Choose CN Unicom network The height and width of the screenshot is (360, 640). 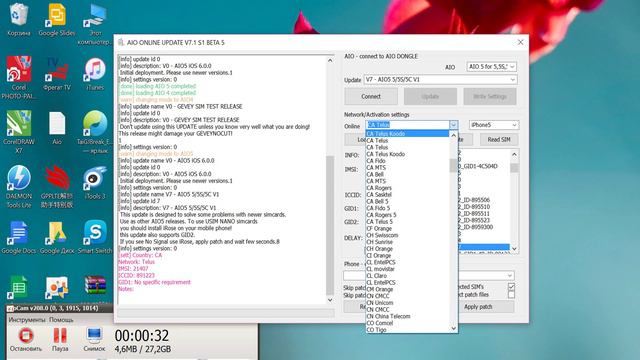(407, 303)
